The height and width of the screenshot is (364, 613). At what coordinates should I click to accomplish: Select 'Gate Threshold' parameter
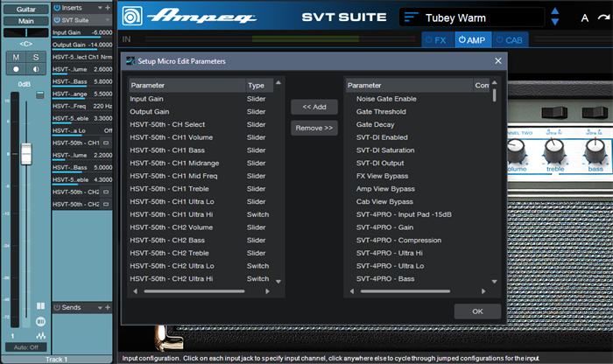pyautogui.click(x=381, y=112)
